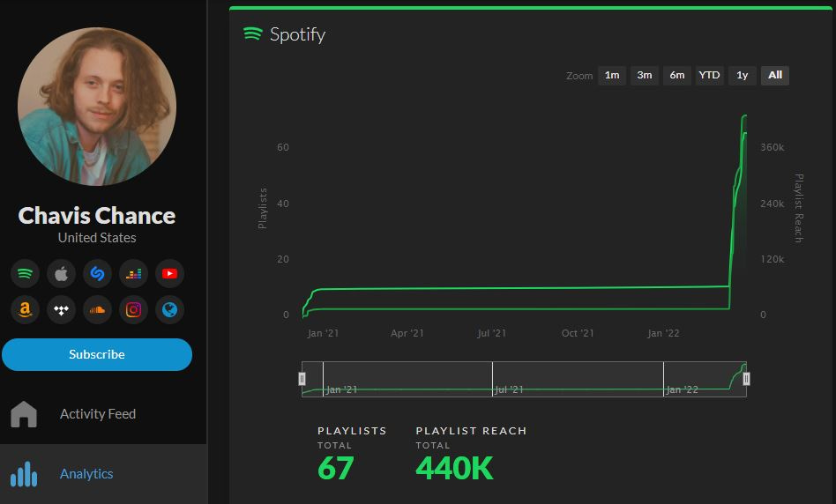
Task: Set chart zoom to YTD
Action: (710, 76)
